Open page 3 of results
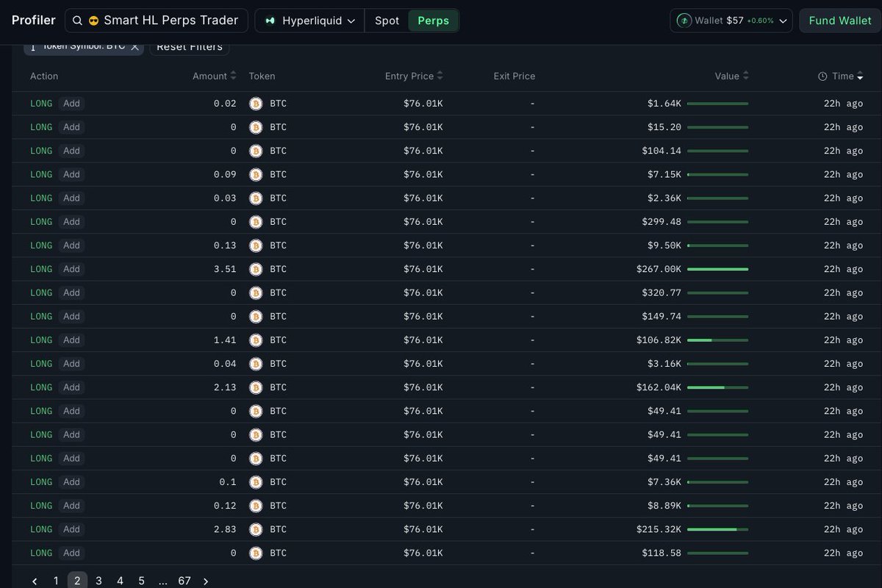This screenshot has width=882, height=588. [x=98, y=581]
